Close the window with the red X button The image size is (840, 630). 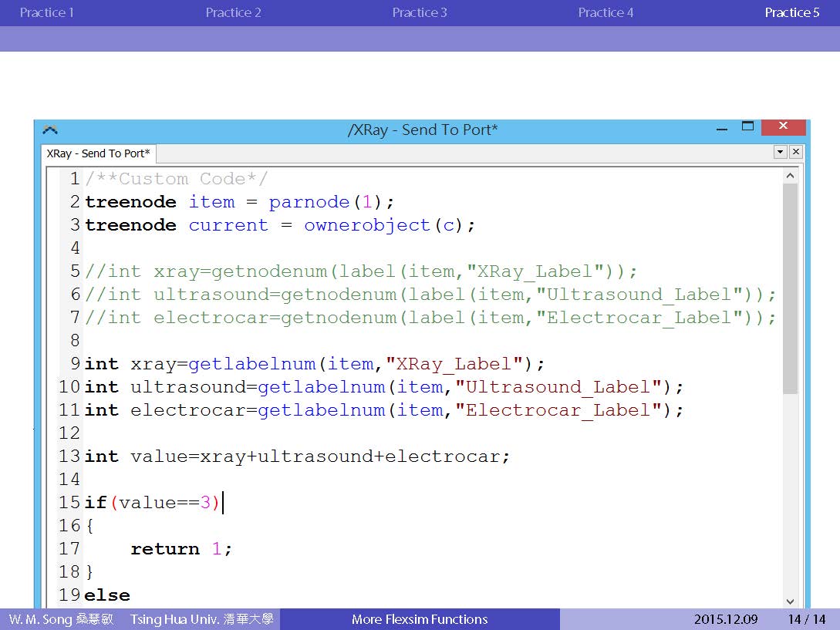click(x=783, y=126)
